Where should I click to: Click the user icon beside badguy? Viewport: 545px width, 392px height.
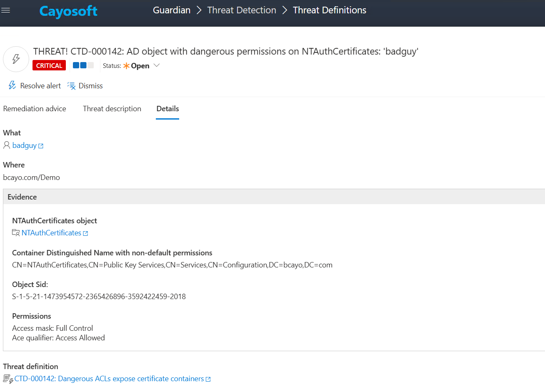click(7, 145)
